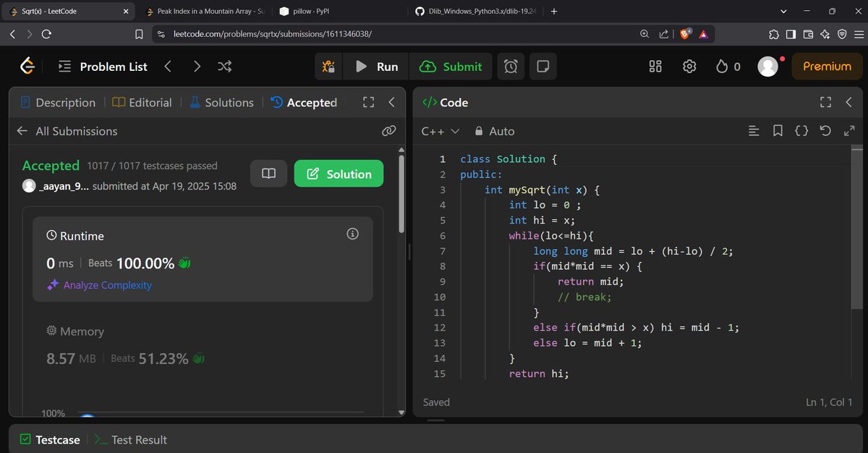Open the timer alarm clock icon
Image resolution: width=868 pixels, height=453 pixels.
(511, 67)
